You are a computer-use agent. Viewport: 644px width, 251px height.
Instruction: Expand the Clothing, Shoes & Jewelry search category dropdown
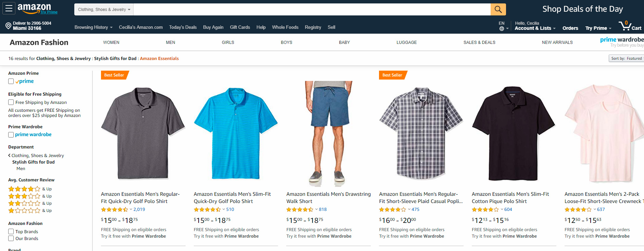coord(104,10)
